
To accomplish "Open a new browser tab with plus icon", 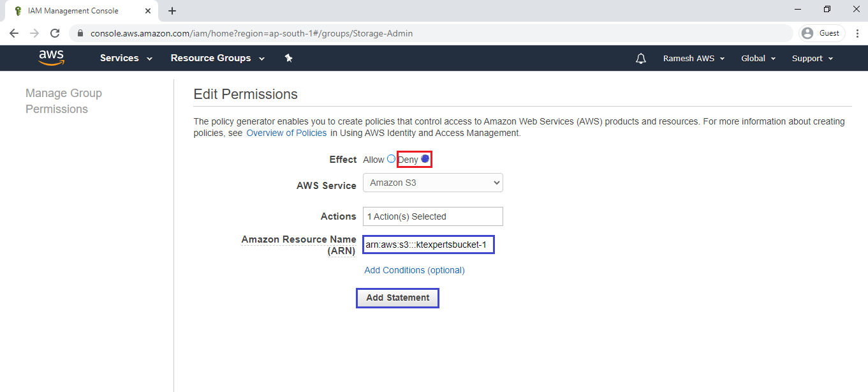I will click(x=172, y=11).
